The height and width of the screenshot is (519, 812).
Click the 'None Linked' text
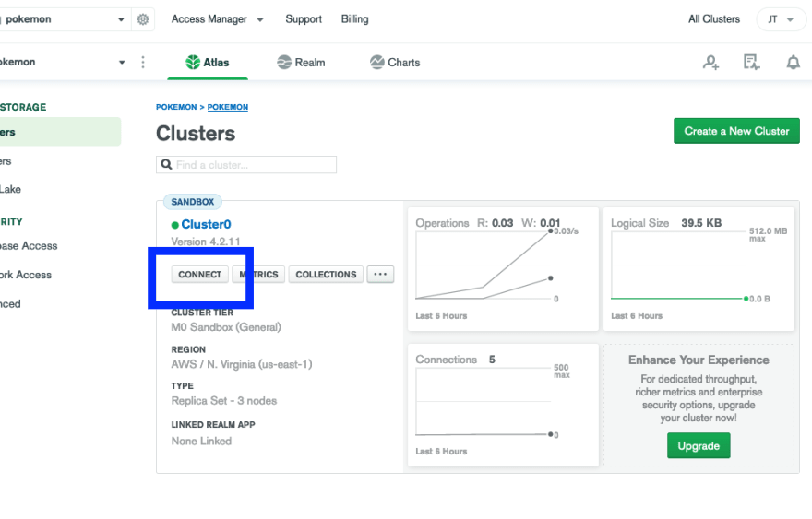tap(201, 441)
